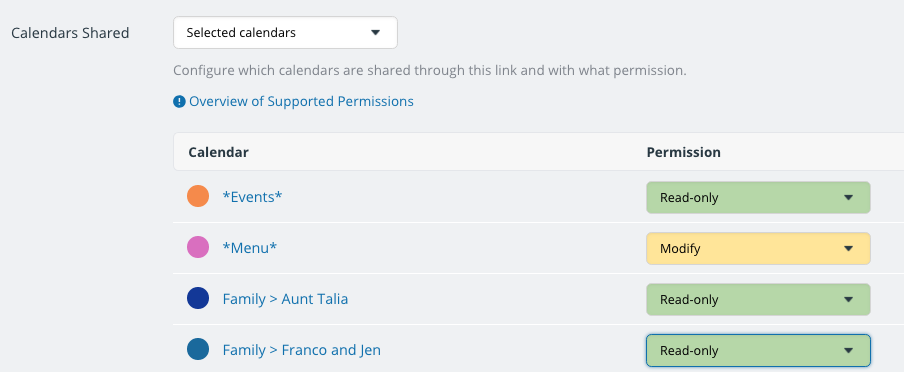This screenshot has width=904, height=372.
Task: Expand Franco and Jen permission dropdown
Action: point(758,350)
